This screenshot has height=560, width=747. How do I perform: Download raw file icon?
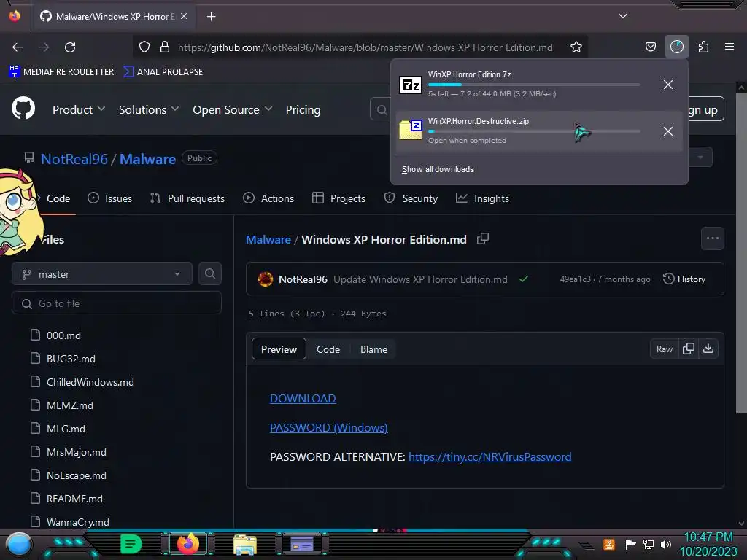coord(708,349)
